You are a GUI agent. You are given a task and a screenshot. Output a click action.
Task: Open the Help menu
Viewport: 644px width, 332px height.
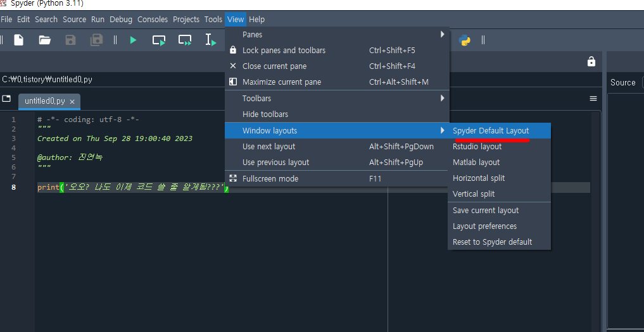pyautogui.click(x=256, y=20)
